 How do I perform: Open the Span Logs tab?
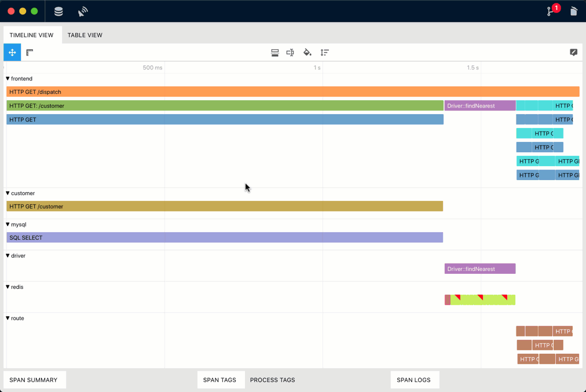(413, 380)
